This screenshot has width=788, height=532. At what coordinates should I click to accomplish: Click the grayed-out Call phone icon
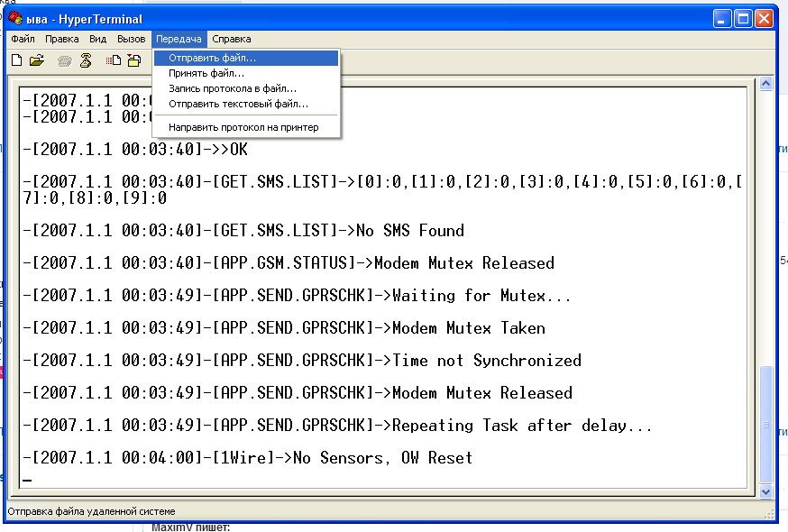[x=64, y=60]
